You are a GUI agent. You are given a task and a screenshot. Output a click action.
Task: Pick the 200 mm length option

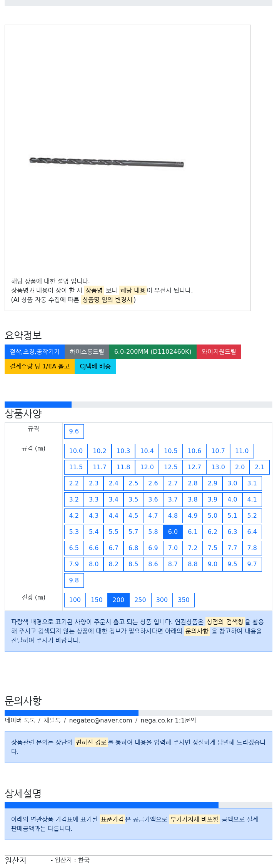118,600
